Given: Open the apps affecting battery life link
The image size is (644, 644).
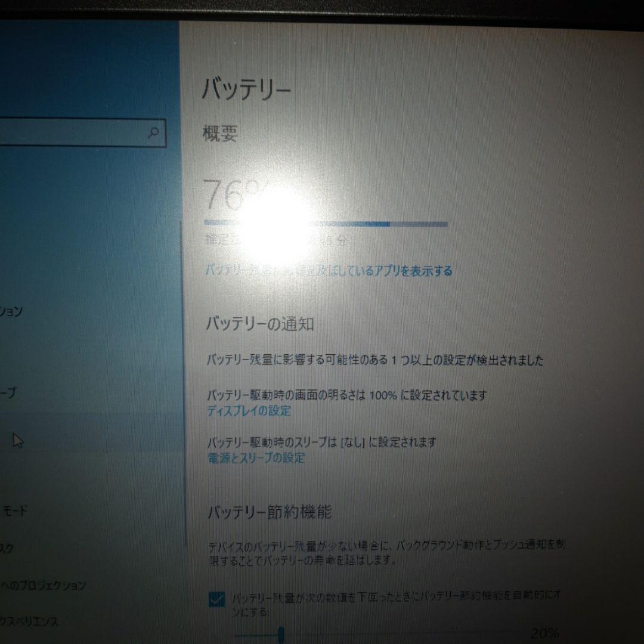Looking at the screenshot, I should [x=327, y=270].
